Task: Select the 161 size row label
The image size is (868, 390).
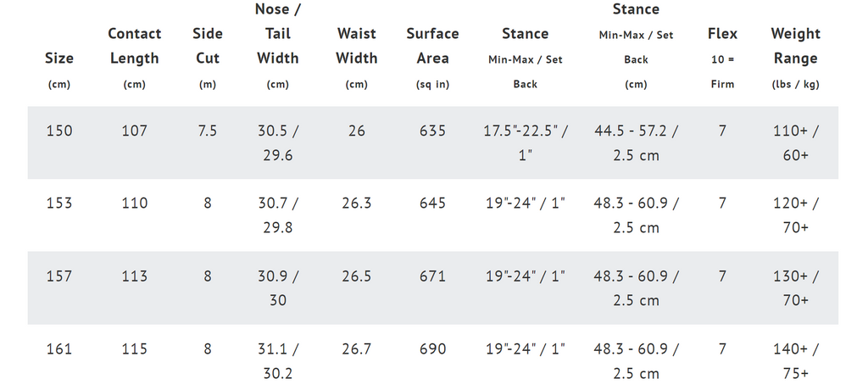Action: pos(59,349)
